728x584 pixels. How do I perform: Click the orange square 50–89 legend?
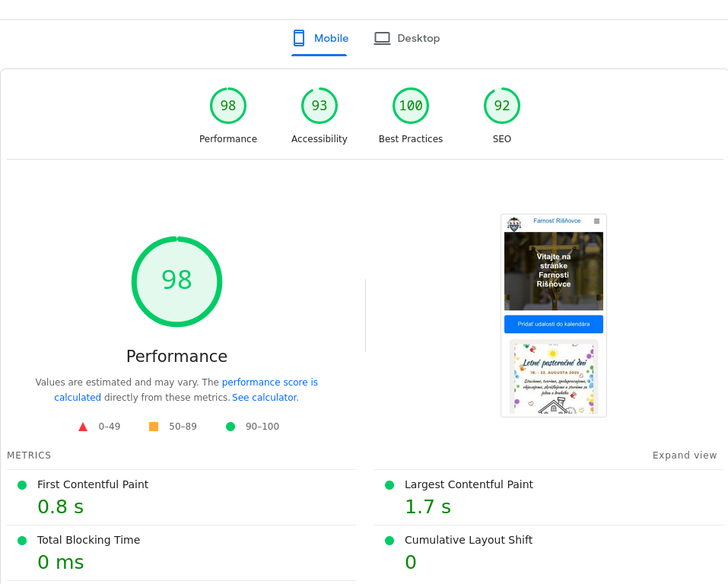coord(154,427)
